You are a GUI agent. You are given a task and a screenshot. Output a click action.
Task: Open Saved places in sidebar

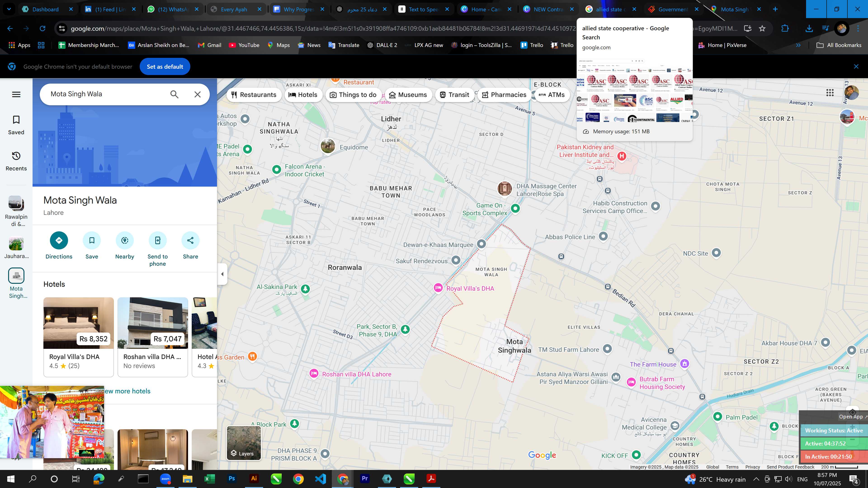point(16,125)
